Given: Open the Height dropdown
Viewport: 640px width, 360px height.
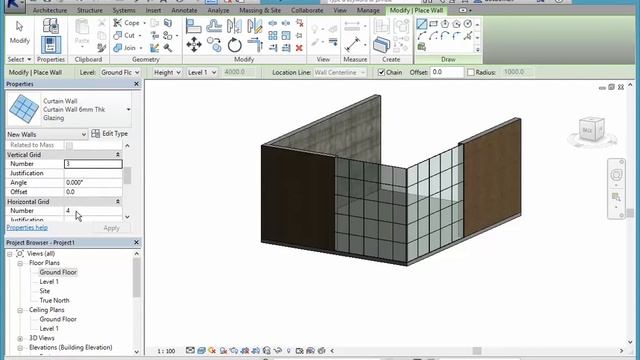Looking at the screenshot, I should (x=167, y=72).
